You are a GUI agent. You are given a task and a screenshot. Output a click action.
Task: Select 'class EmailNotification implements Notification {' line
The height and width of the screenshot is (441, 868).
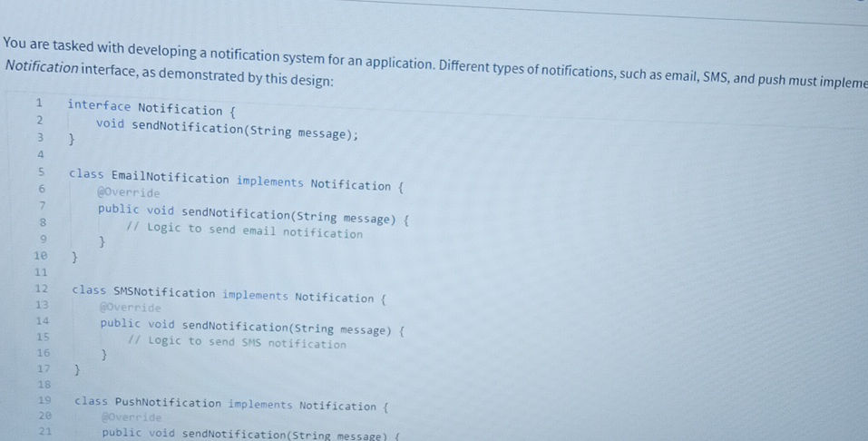coord(237,180)
